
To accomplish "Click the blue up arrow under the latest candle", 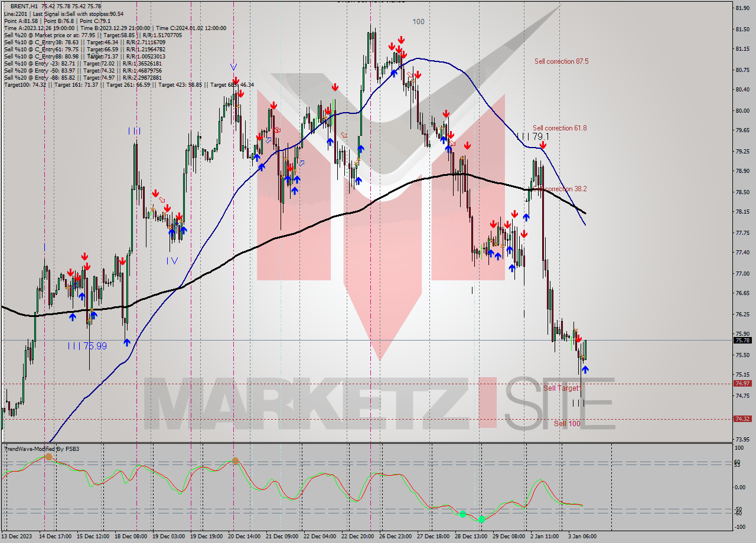I will click(x=585, y=369).
